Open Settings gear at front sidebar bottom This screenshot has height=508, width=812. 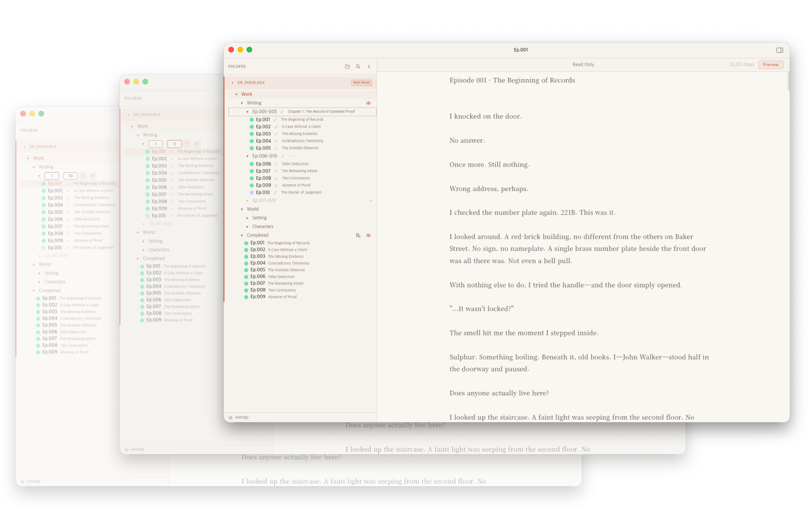230,418
